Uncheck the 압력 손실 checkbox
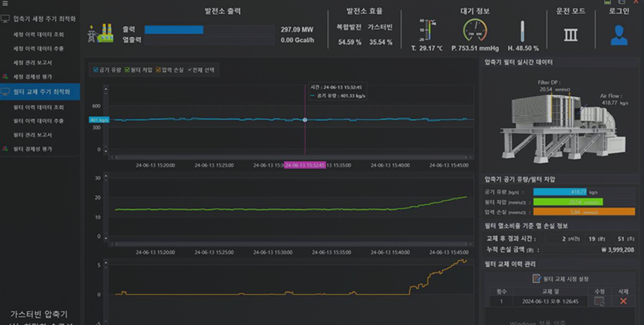The height and width of the screenshot is (325, 644). tap(159, 69)
